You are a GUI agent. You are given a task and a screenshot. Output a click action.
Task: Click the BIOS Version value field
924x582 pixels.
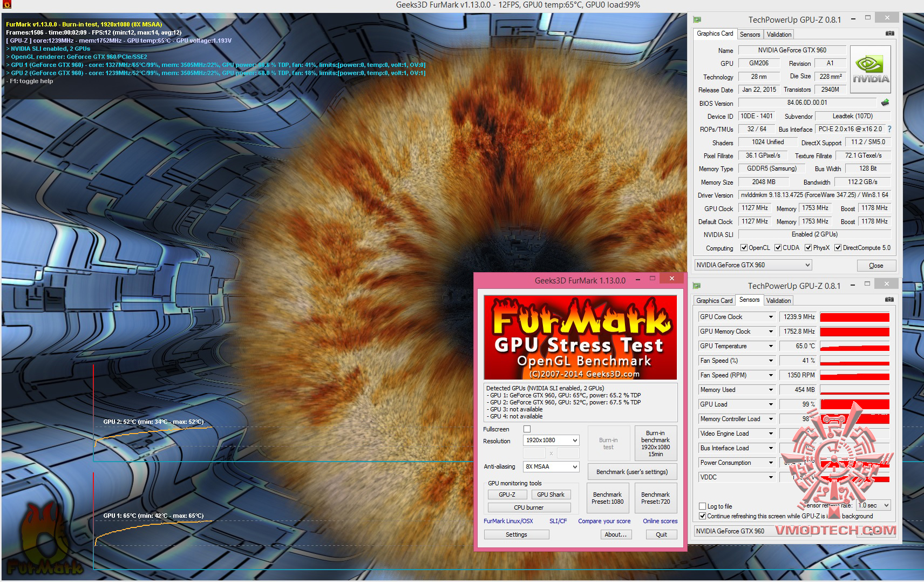click(807, 103)
